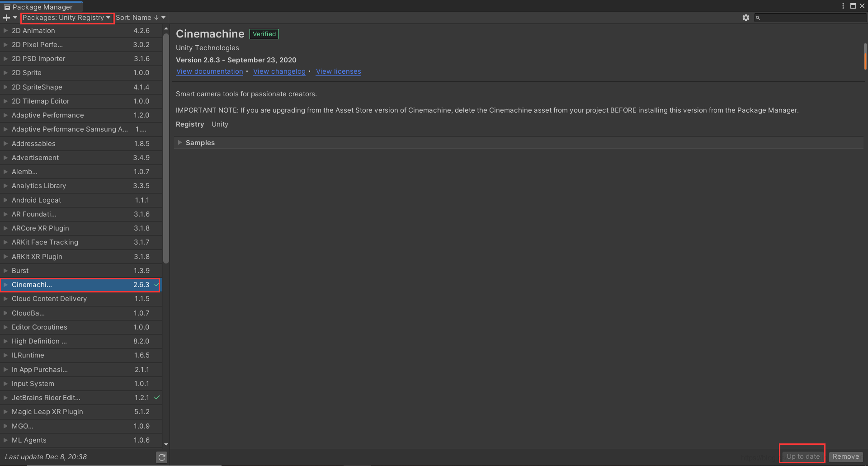Select the AR Foundati... package
This screenshot has height=466, width=868.
tap(81, 214)
